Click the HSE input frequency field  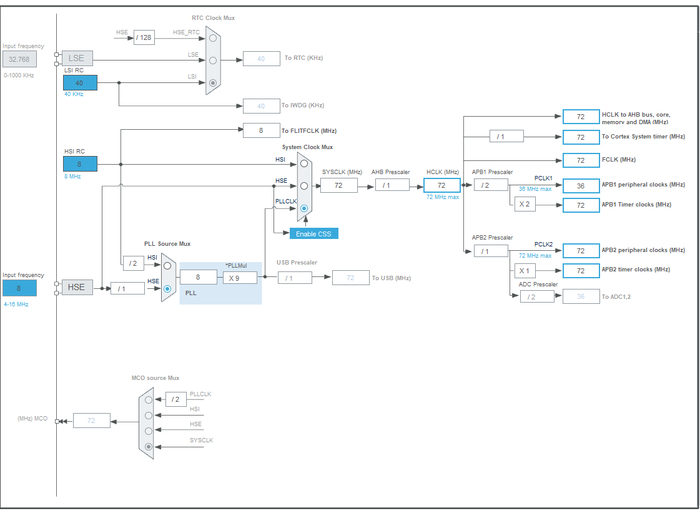click(x=19, y=288)
